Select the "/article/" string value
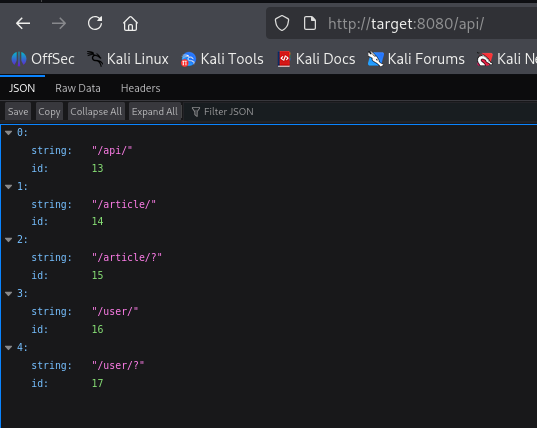This screenshot has width=537, height=428. 124,204
